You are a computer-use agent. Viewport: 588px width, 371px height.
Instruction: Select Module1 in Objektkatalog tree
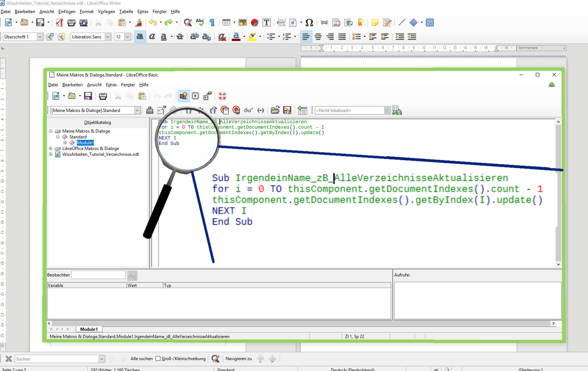(85, 143)
